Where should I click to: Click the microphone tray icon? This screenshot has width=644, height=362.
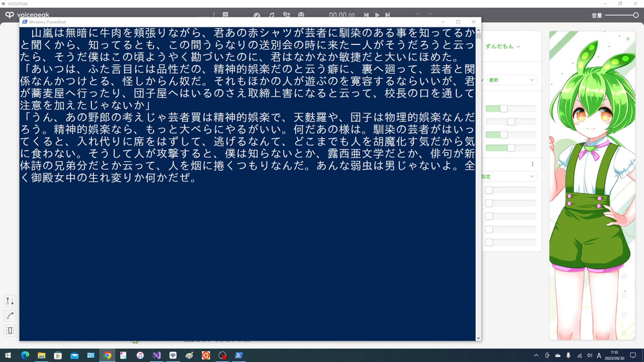568,355
